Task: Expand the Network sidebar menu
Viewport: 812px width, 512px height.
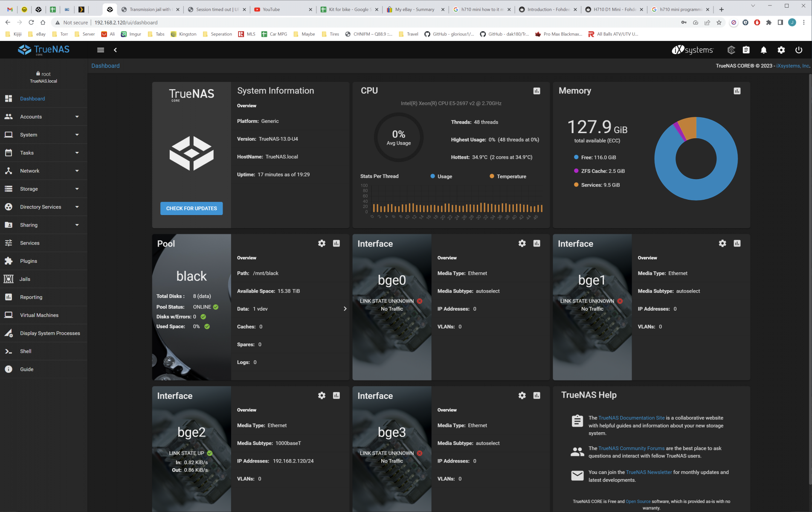Action: click(43, 171)
